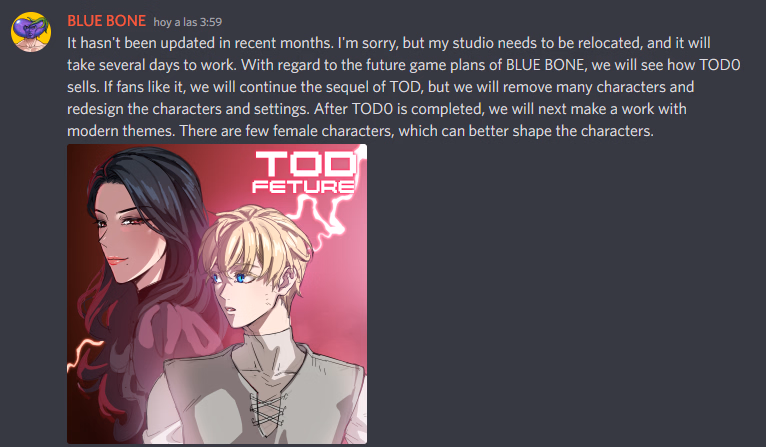
Task: Click the FETURE word in the artwork
Action: pyautogui.click(x=303, y=187)
